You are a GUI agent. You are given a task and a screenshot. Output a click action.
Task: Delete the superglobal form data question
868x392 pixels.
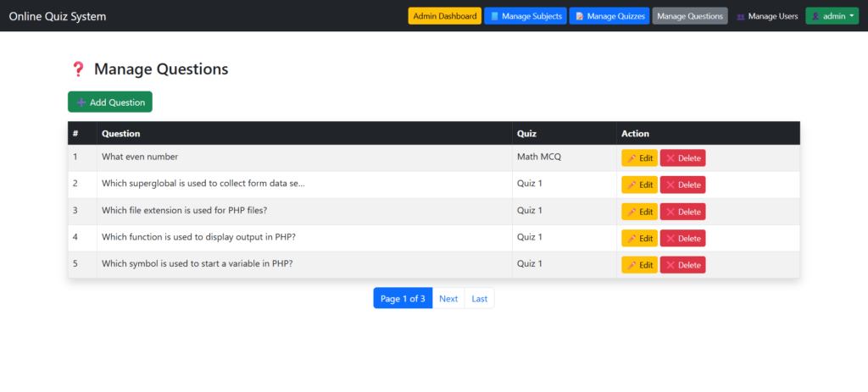click(682, 185)
